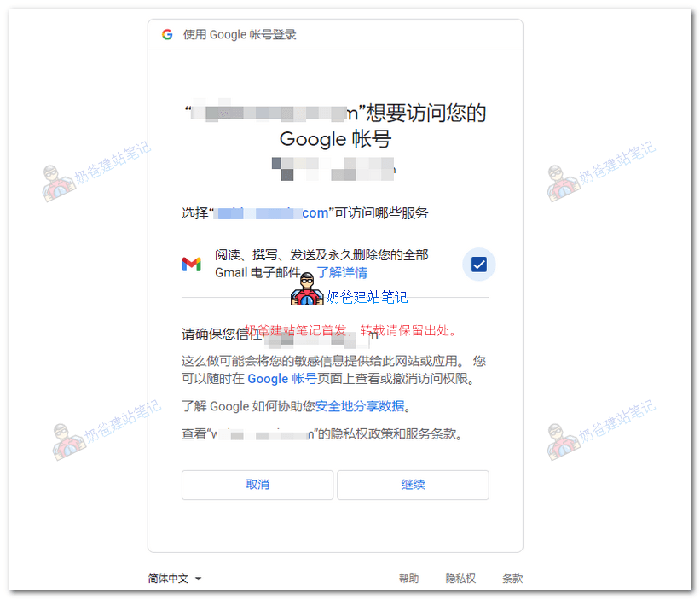Click 帮助 in the footer
Image resolution: width=700 pixels, height=599 pixels.
409,578
